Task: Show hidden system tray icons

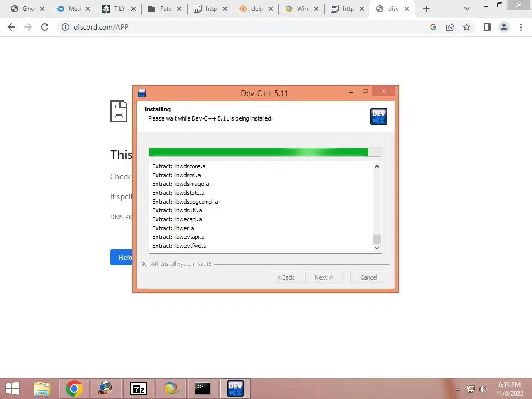Action: [458, 389]
